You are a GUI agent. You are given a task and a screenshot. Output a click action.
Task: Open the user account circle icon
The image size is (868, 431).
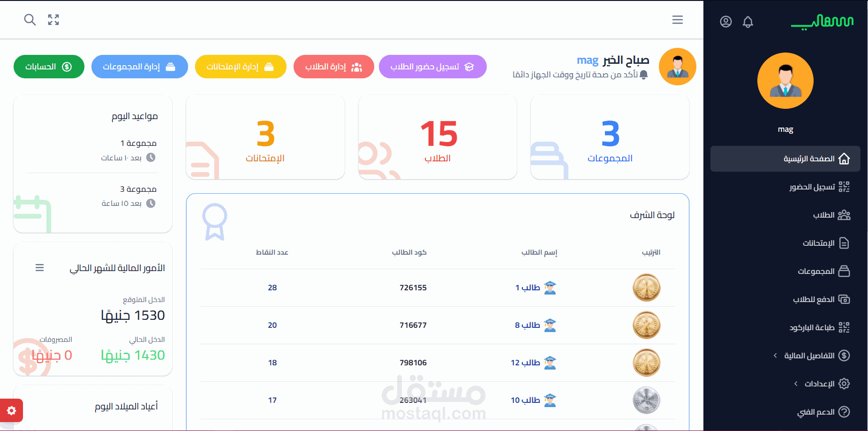pyautogui.click(x=726, y=22)
